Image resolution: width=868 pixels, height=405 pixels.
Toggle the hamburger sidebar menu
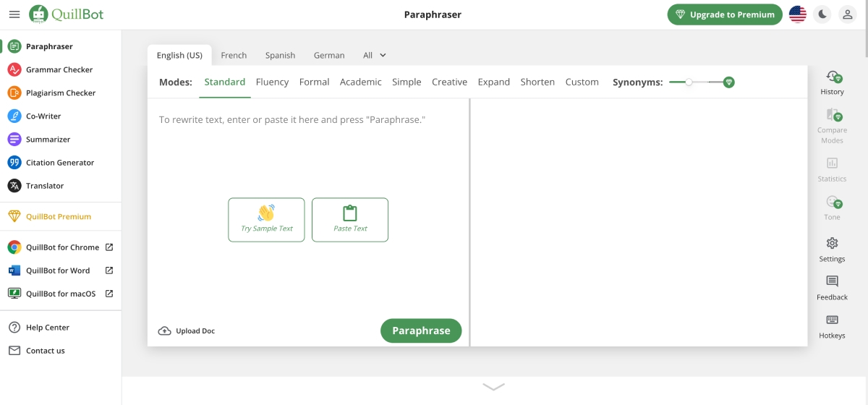coord(14,14)
